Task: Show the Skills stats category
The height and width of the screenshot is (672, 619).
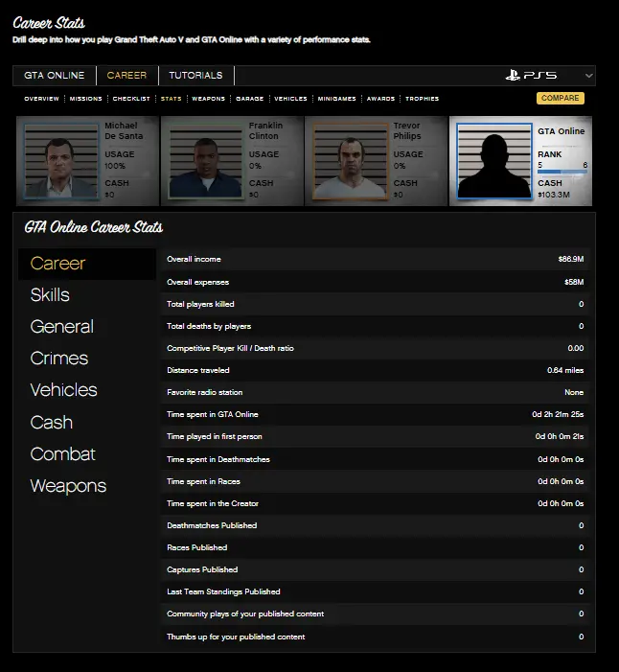Action: pos(50,295)
